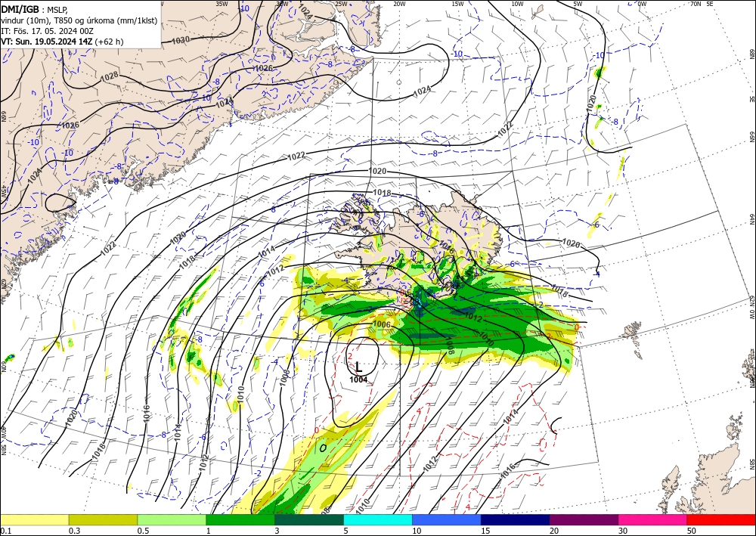756x536 pixels.
Task: Select the red 50+ legend swatch
Action: 721,519
